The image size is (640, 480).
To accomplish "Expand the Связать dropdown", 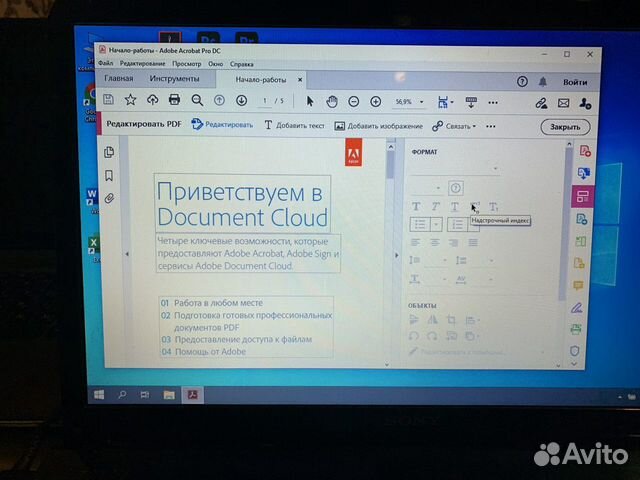I will [x=474, y=127].
